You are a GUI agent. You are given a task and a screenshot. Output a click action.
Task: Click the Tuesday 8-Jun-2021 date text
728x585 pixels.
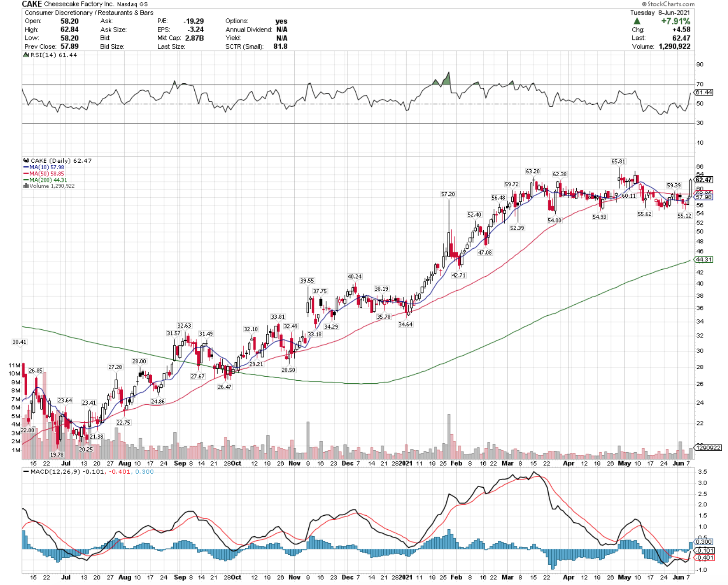click(660, 13)
